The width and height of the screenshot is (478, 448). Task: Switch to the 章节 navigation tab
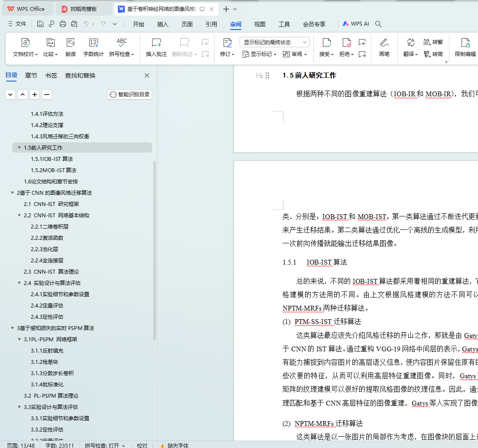(x=31, y=75)
